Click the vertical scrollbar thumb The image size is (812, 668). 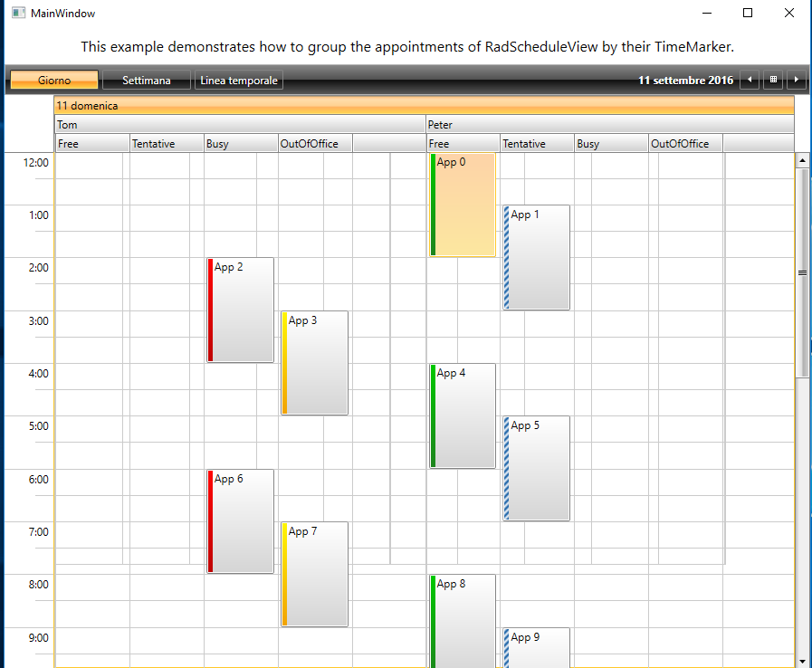click(802, 272)
